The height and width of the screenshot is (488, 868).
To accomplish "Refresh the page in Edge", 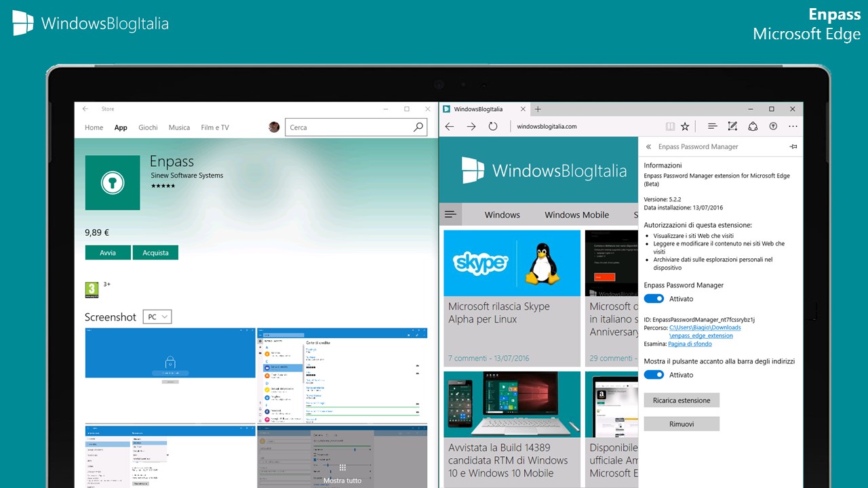I will tap(493, 126).
